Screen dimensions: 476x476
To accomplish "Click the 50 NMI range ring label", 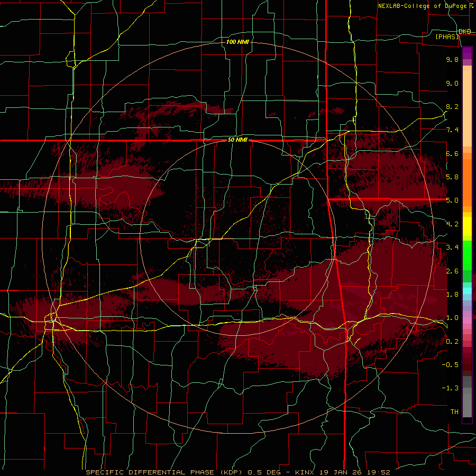I will pos(237,140).
